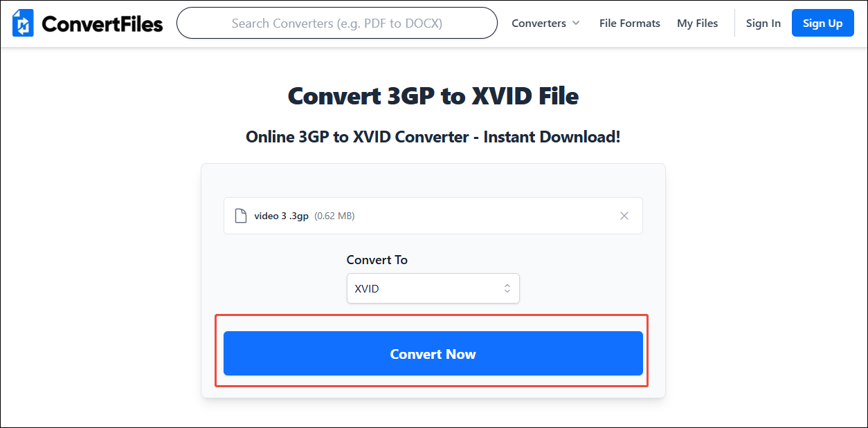Click the up-down arrows in XVID selector
This screenshot has height=428, width=868.
pyautogui.click(x=507, y=288)
